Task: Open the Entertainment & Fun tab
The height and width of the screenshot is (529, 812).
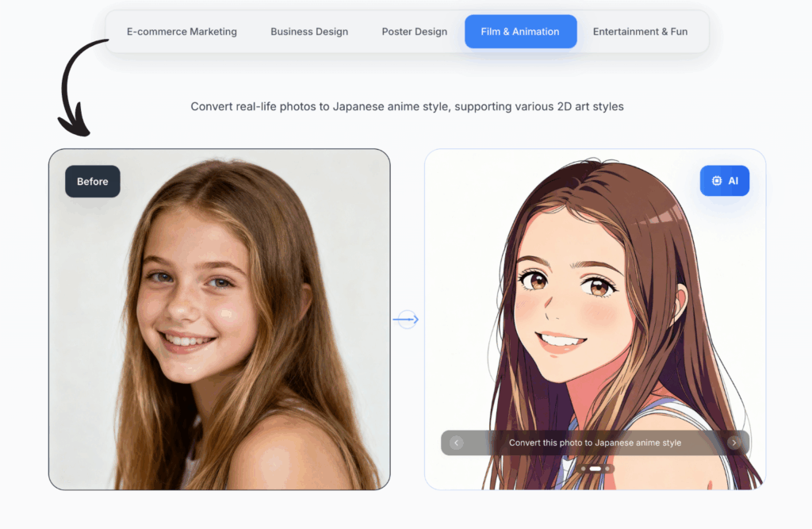Action: 640,31
